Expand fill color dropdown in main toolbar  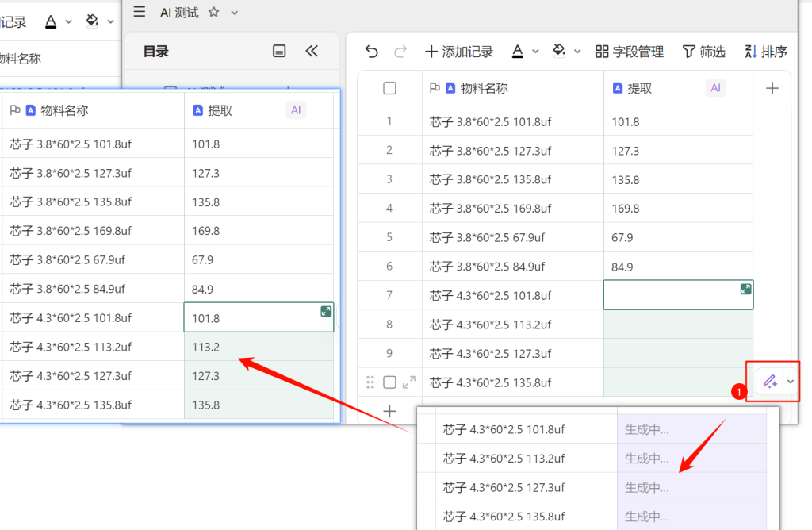(x=577, y=52)
